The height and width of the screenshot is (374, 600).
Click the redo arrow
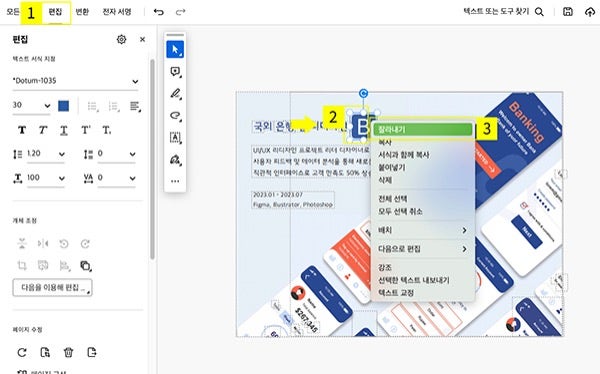(x=180, y=12)
